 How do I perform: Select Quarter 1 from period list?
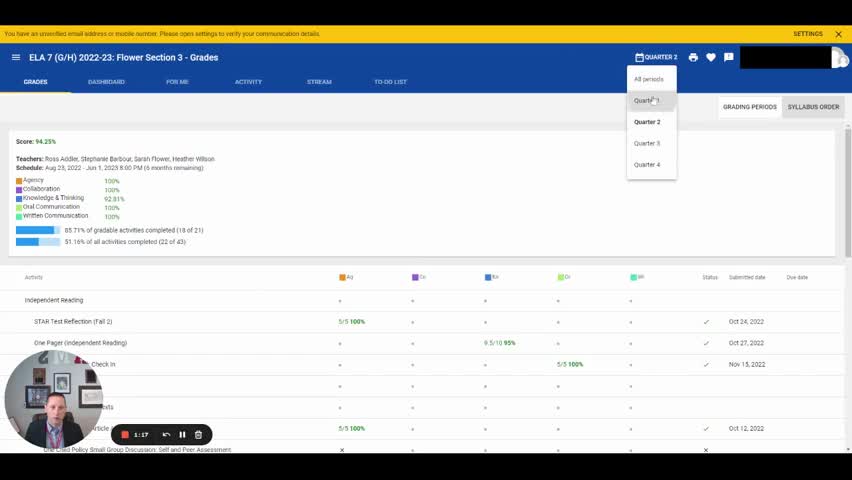point(647,101)
